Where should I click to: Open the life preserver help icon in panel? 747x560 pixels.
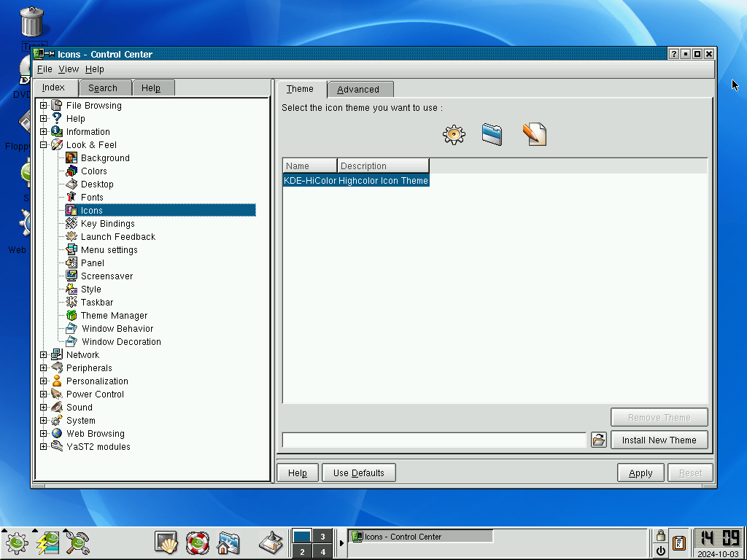tap(197, 542)
